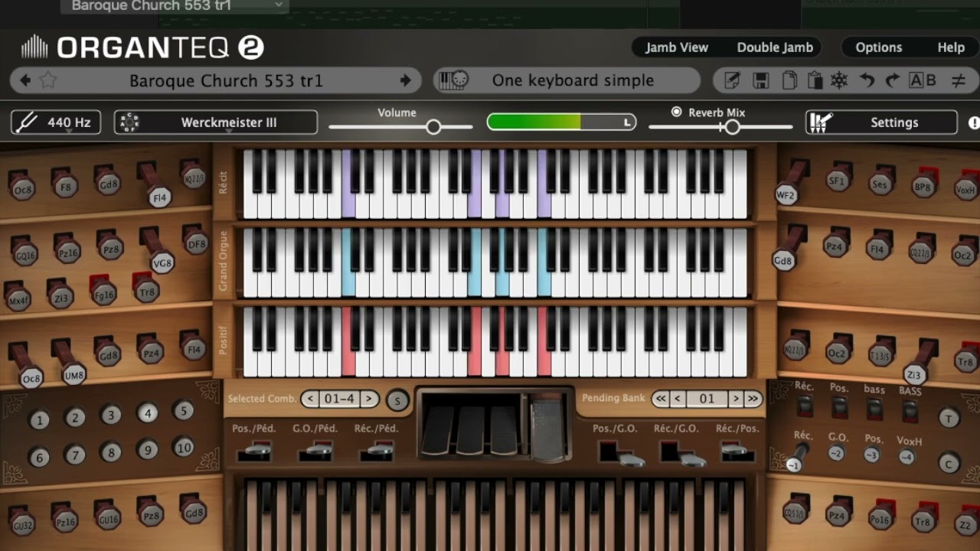Mark preset as favorite with star icon
Viewport: 980px width, 551px height.
48,80
